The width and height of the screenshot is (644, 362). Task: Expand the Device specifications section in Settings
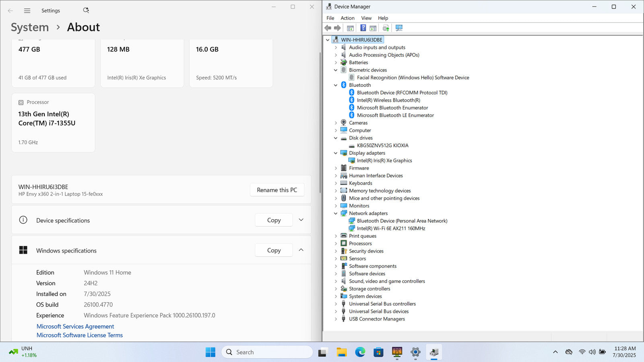tap(301, 220)
